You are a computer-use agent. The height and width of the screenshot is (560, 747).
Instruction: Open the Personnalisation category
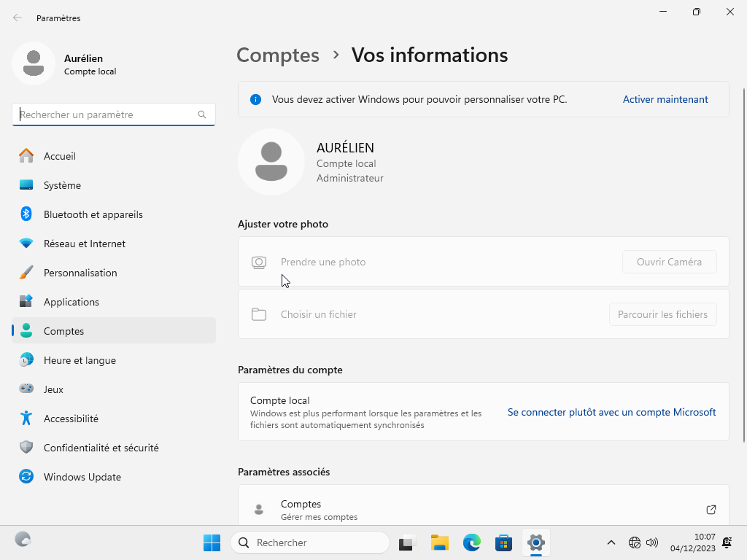[113, 273]
